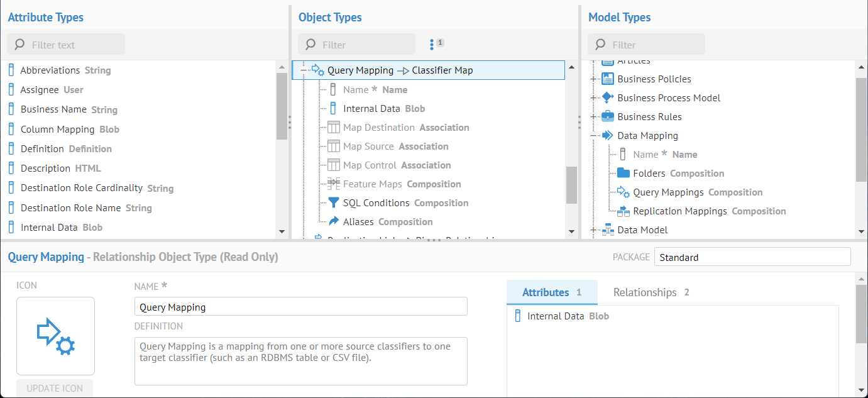Screen dimensions: 868x398
Task: Click the Folders composition folder icon
Action: tap(623, 173)
